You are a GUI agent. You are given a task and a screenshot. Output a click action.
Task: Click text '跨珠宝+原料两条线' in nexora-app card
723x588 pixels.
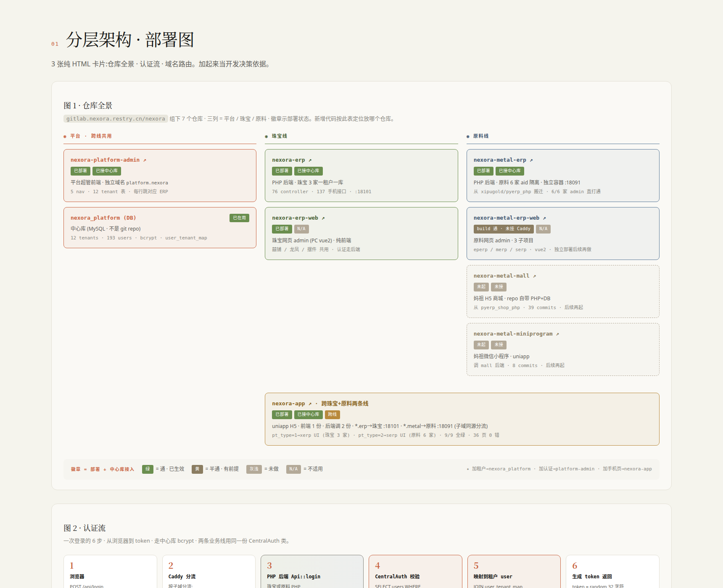tap(345, 404)
